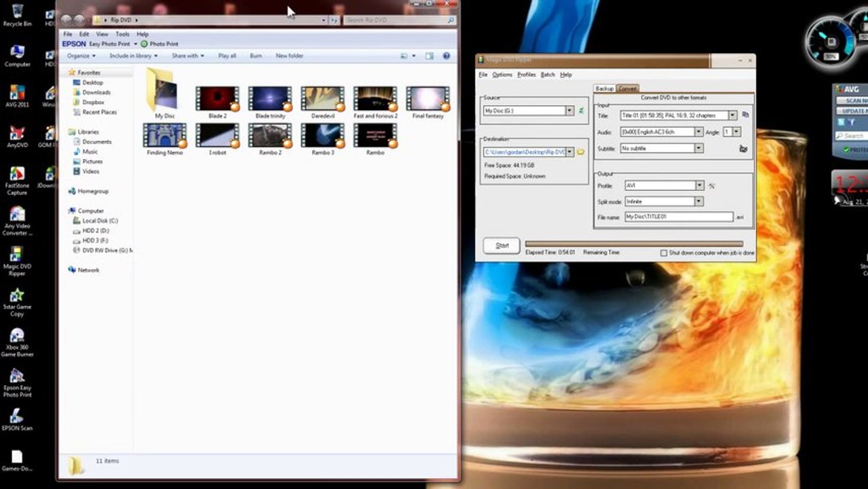Switch to the Convert tab
Viewport: 868px width, 489px height.
pyautogui.click(x=628, y=88)
